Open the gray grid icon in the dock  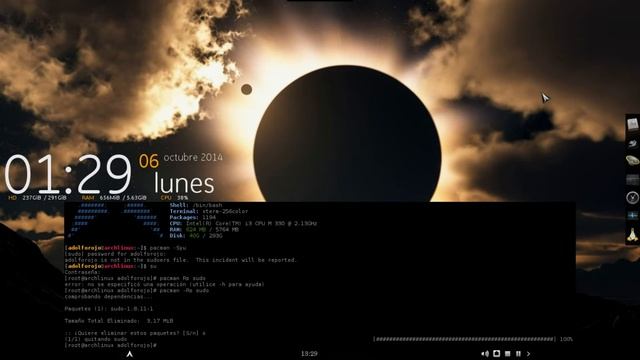(632, 179)
